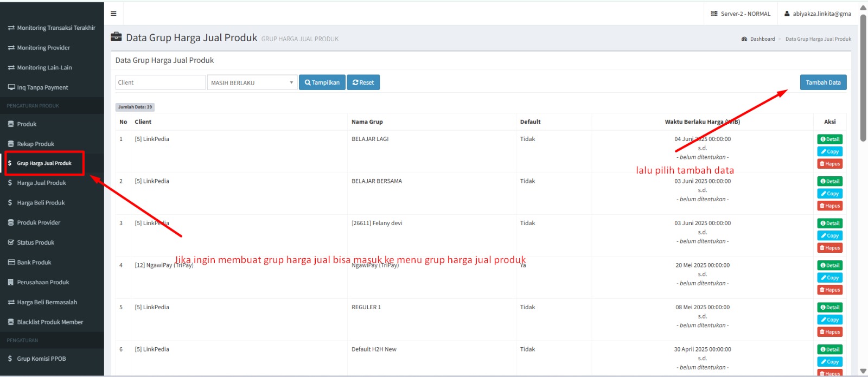Open Detail for NgawiPay (TriPay) group
Viewport: 868px width, 377px height.
pyautogui.click(x=830, y=265)
